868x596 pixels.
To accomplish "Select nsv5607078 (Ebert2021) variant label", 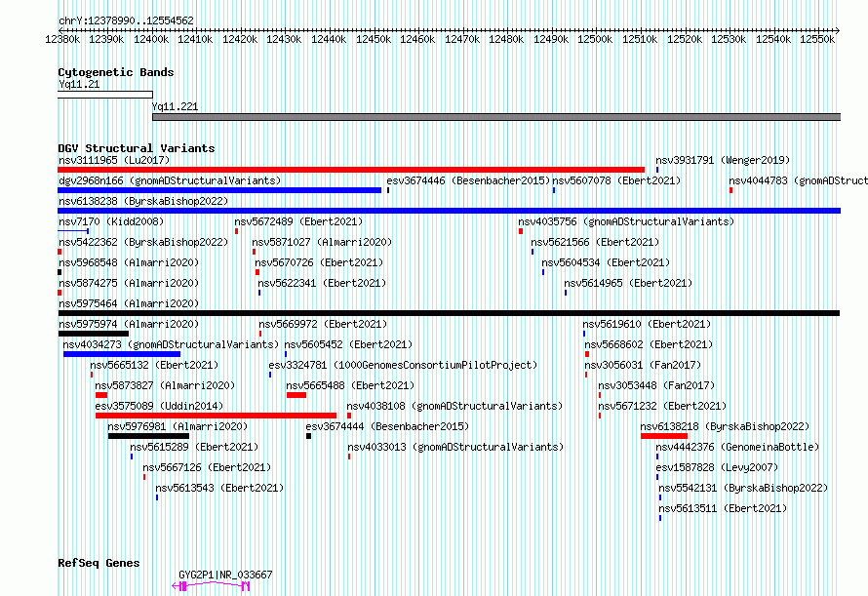I will click(x=616, y=180).
